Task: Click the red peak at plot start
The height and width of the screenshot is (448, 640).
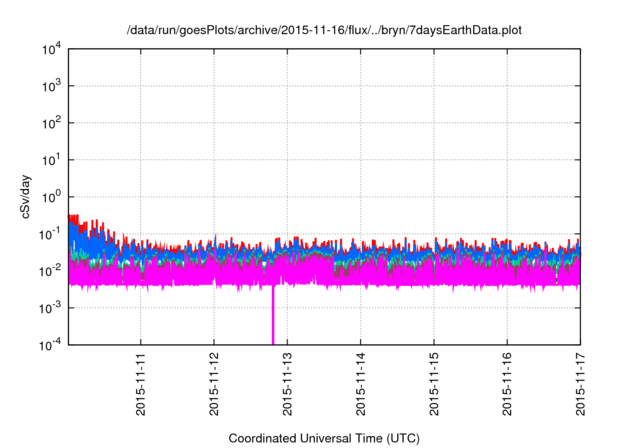Action: click(73, 218)
